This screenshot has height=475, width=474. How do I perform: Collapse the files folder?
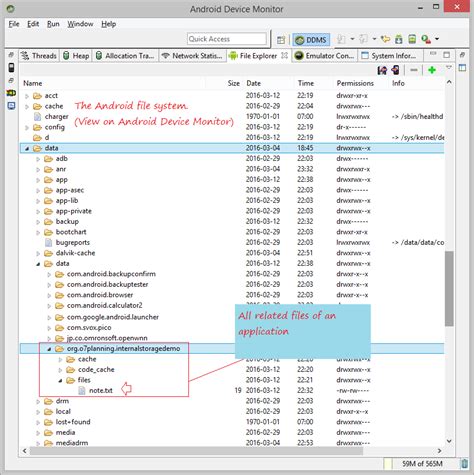click(60, 380)
